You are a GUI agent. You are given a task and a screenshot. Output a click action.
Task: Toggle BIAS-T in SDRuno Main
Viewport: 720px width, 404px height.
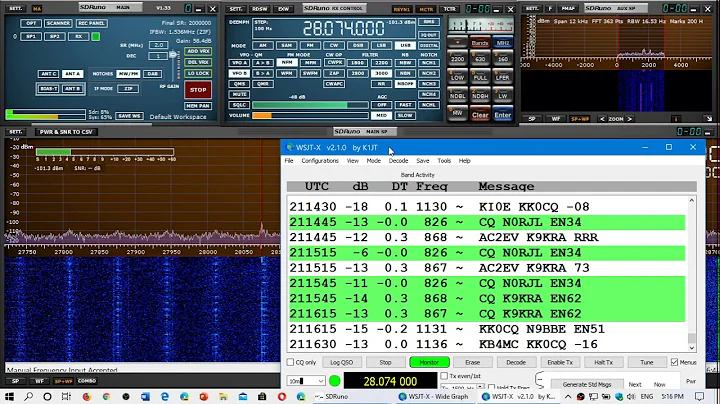(x=48, y=89)
